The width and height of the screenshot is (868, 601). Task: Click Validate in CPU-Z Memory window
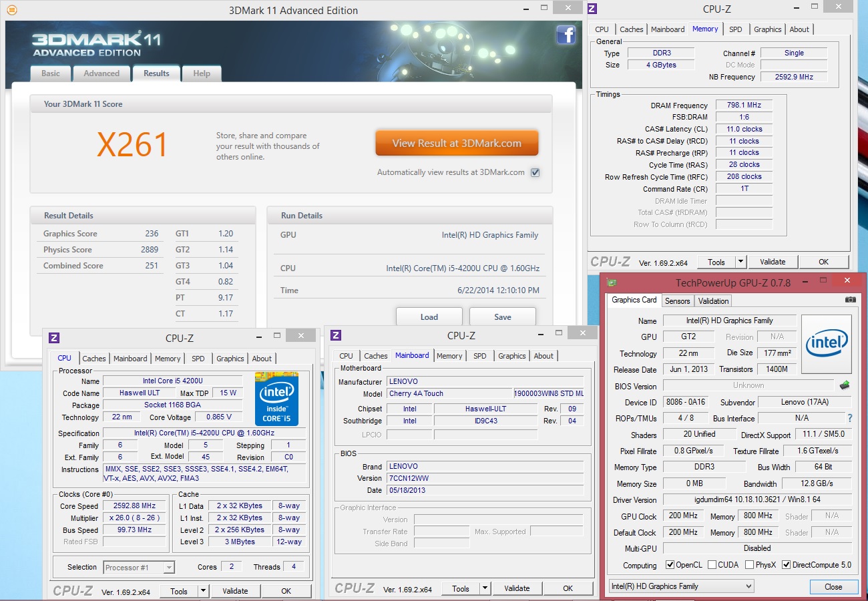click(773, 262)
